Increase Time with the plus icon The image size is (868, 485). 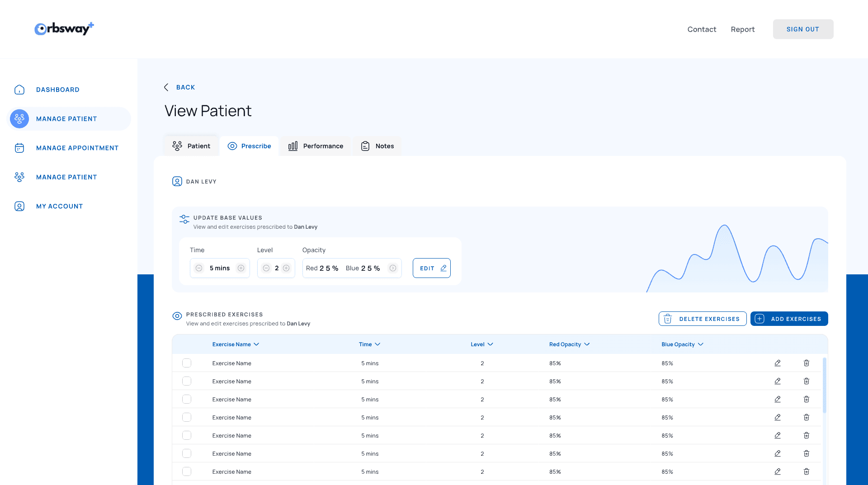click(241, 268)
